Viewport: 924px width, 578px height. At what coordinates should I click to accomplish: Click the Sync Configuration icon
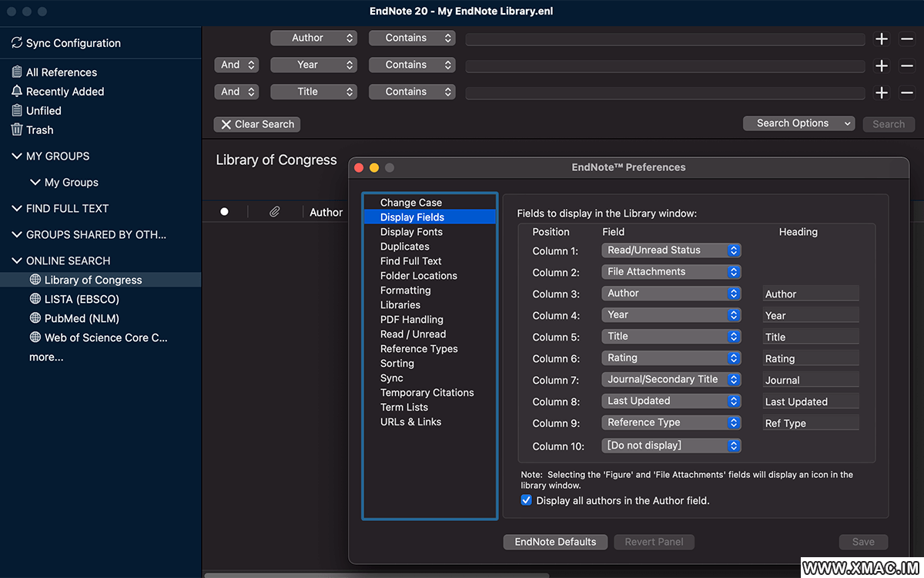point(17,43)
